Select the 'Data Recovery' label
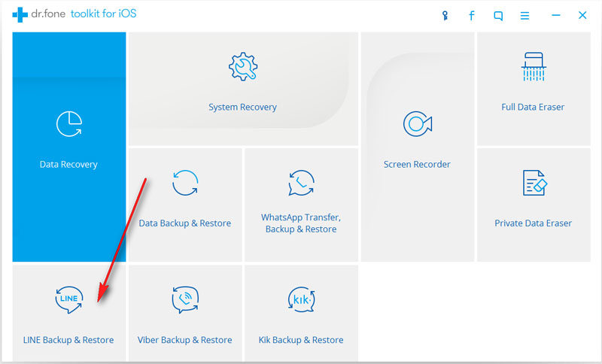The width and height of the screenshot is (602, 364). (x=68, y=164)
